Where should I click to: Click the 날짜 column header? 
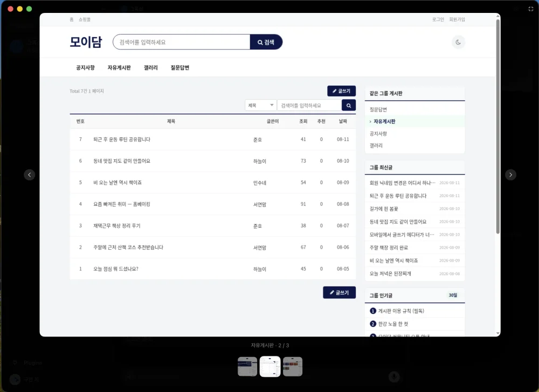click(343, 121)
